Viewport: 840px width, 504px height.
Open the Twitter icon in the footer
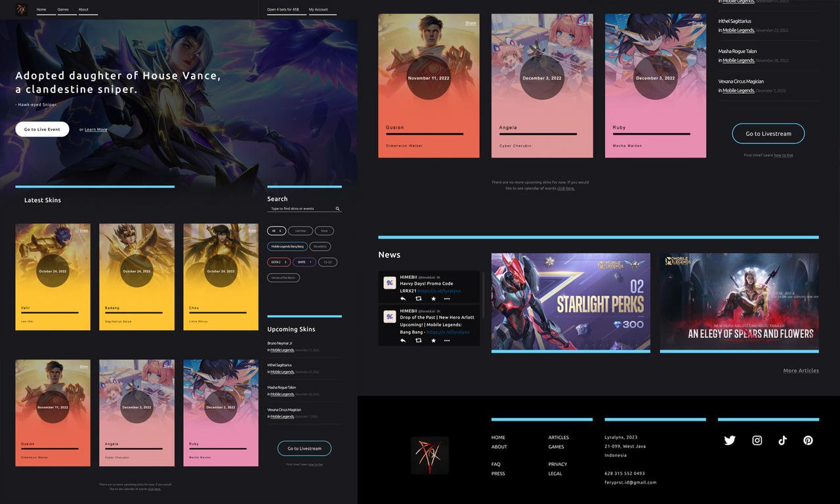(730, 440)
